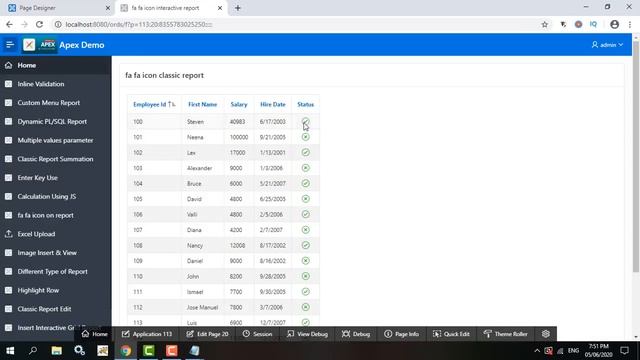
Task: Select the fa fa icon interactive report tab
Action: (171, 8)
